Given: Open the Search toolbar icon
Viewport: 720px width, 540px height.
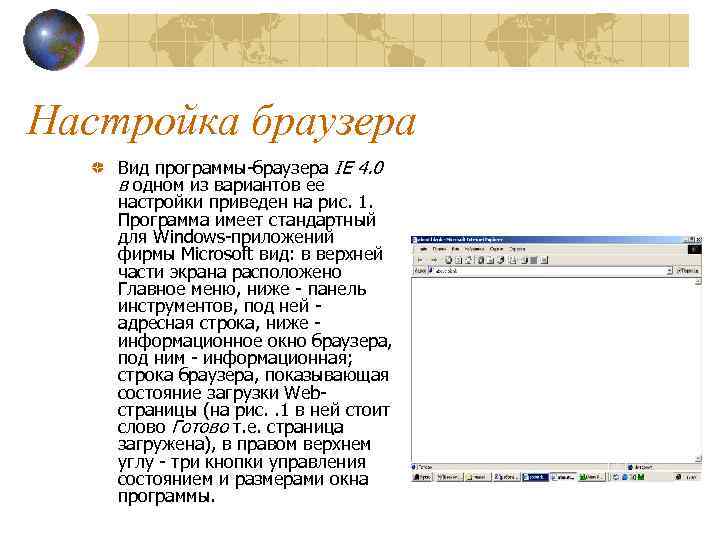Looking at the screenshot, I should pos(481,260).
